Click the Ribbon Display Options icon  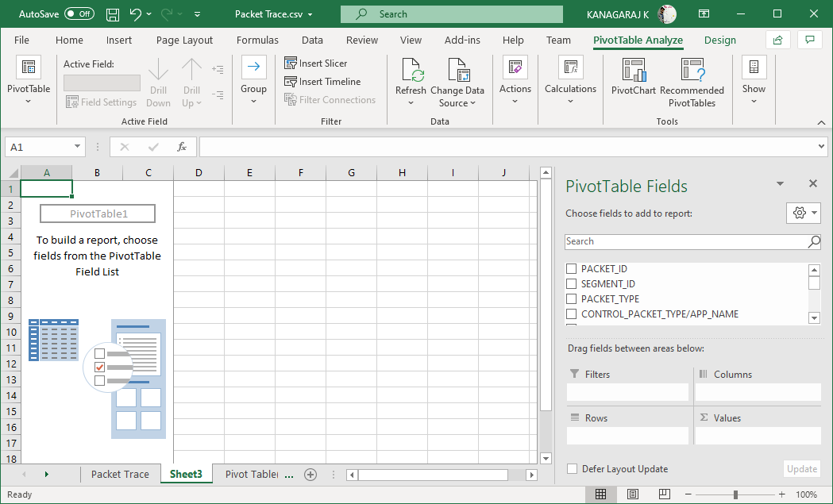click(704, 14)
